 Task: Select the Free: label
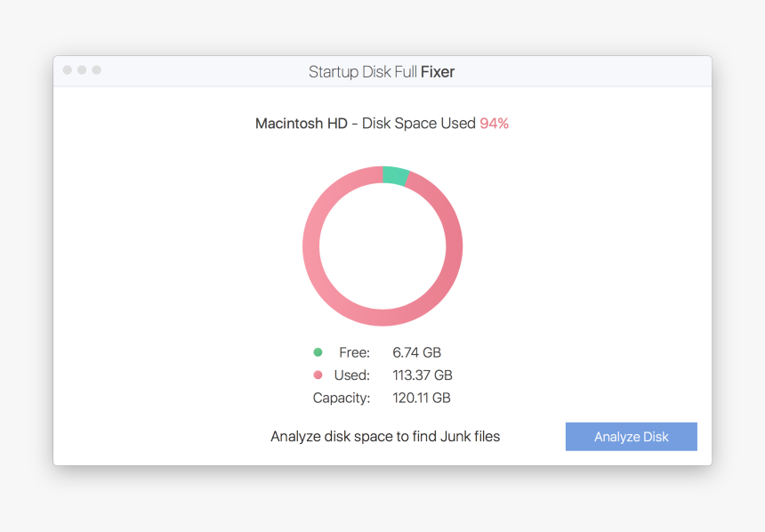pos(355,352)
